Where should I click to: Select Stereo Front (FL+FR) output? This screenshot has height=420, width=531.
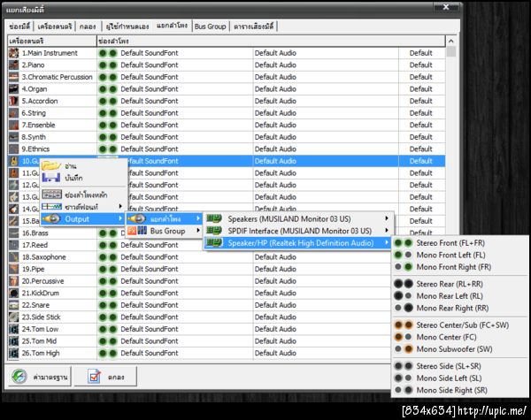coord(458,243)
